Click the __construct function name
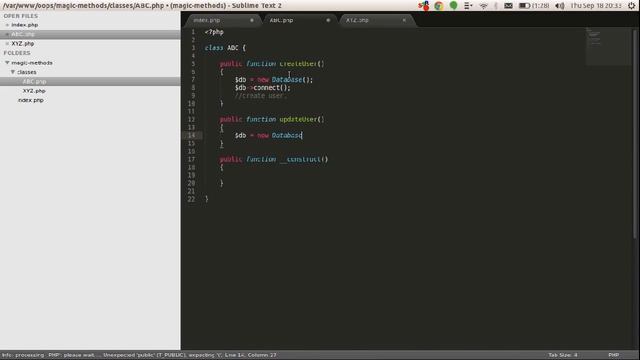Screen dimensions: 640x360 click(300, 159)
